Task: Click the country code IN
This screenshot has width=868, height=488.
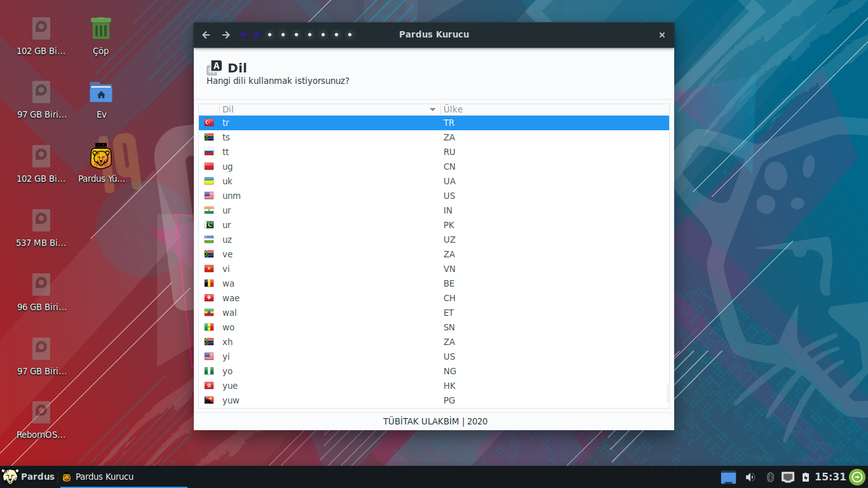Action: coord(448,210)
